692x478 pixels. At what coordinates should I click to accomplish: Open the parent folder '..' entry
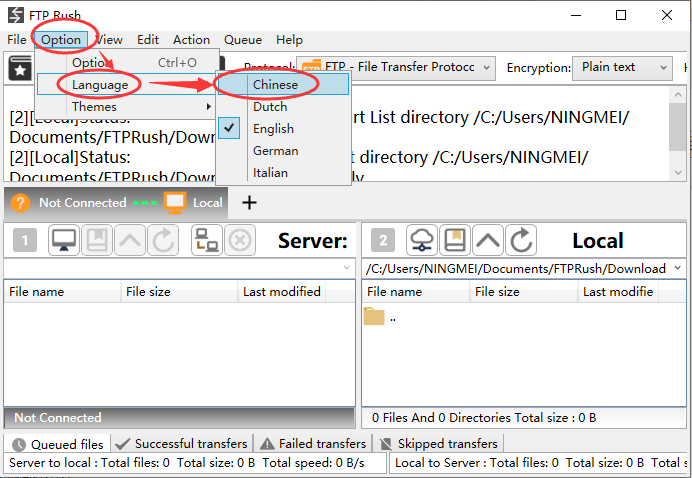(391, 317)
